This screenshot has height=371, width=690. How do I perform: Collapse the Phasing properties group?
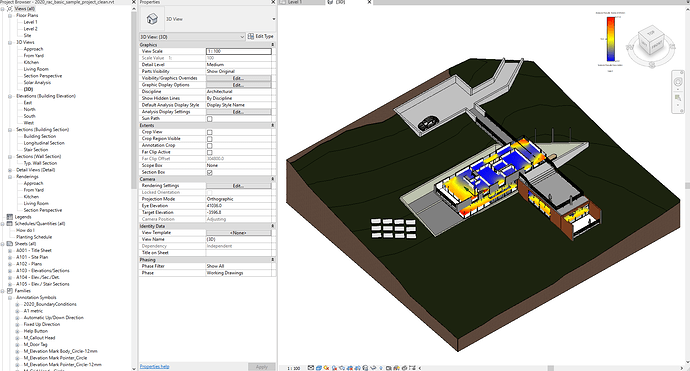point(272,260)
